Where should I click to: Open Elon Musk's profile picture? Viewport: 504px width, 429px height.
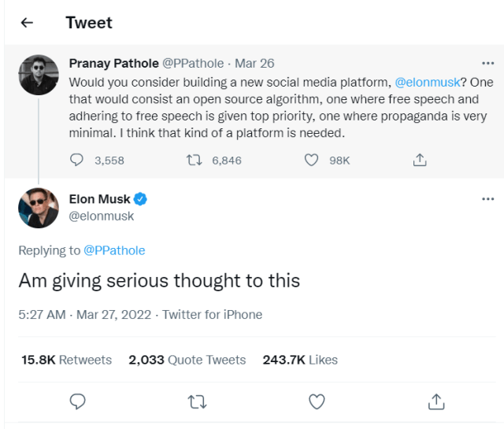[x=39, y=208]
